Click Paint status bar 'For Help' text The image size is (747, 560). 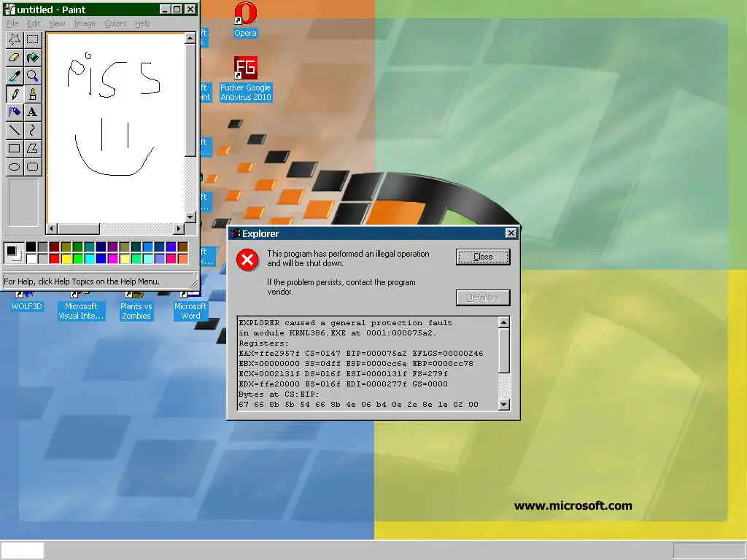(81, 281)
